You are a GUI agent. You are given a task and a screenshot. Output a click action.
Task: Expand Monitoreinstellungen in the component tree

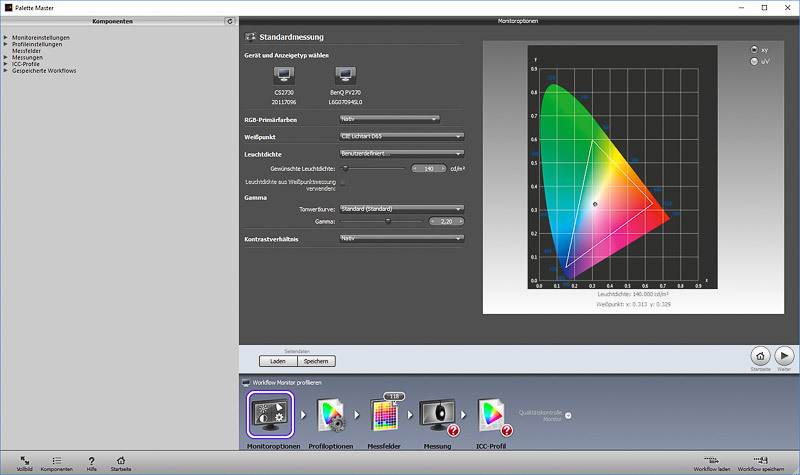[6, 38]
